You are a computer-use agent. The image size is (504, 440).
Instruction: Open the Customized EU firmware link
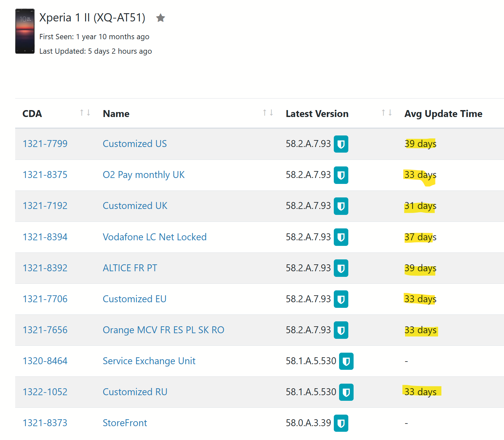(134, 299)
